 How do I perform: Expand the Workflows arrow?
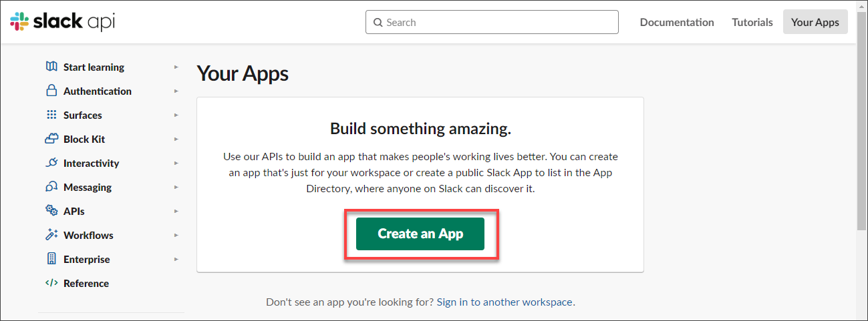click(176, 235)
